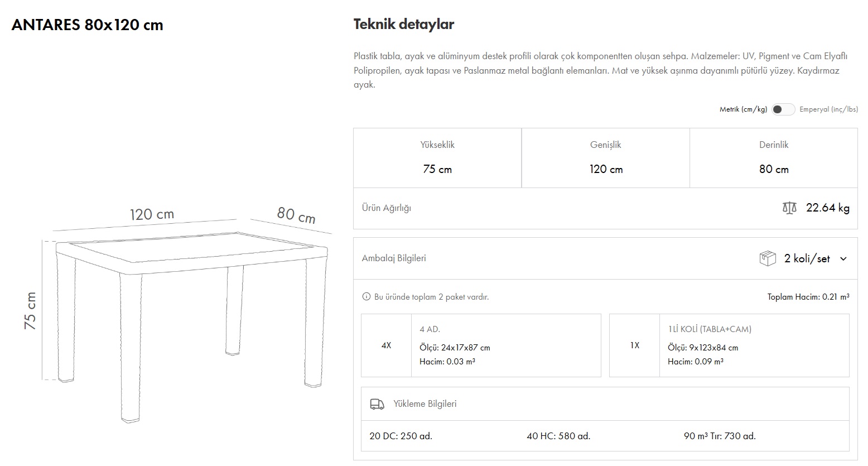Click the ANTARES 80x120 cm title
868x466 pixels.
point(87,25)
